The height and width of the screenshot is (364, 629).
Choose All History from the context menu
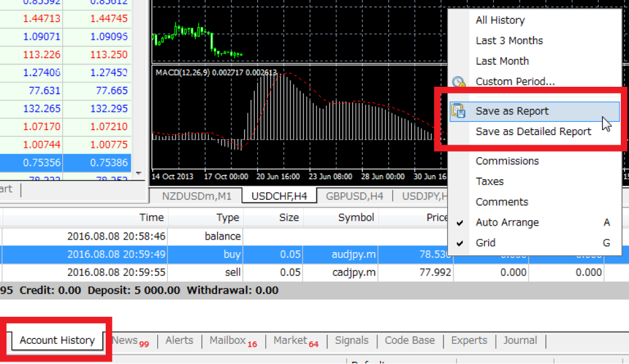pos(499,20)
